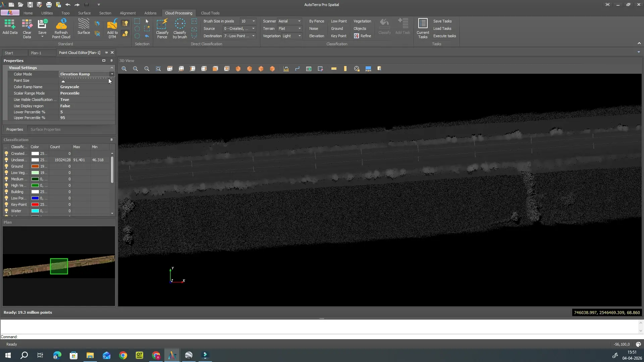Click the histogram chart icon in 3D View toolbar
644x362 pixels.
(x=286, y=69)
